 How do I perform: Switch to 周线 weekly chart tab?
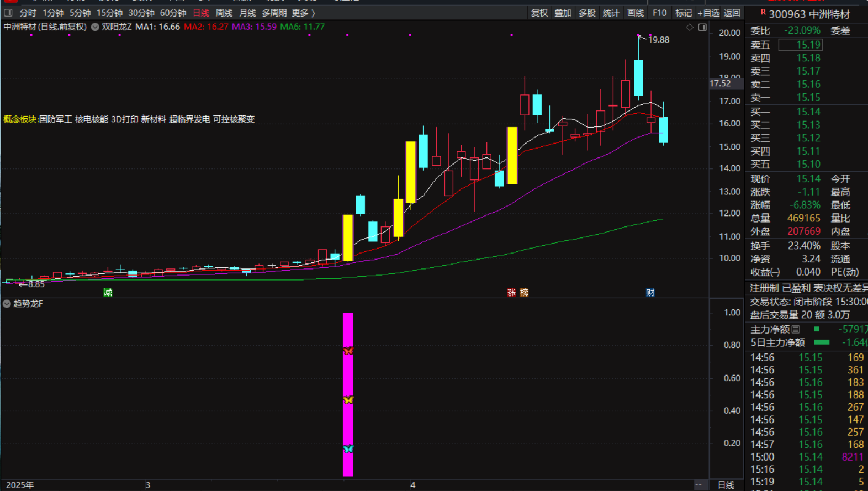pos(224,13)
